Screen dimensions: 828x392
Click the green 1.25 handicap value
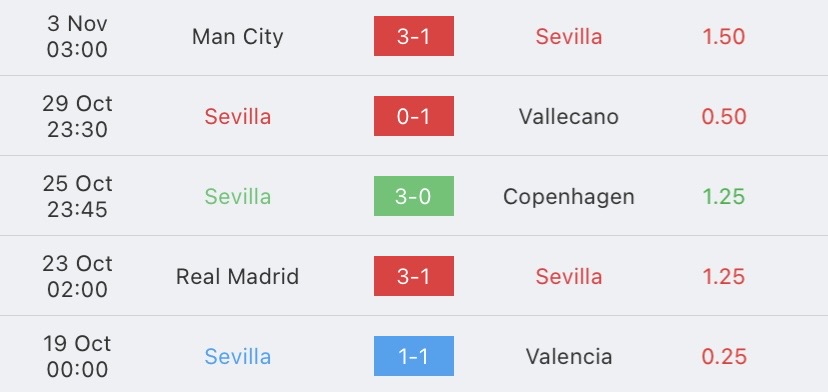723,197
